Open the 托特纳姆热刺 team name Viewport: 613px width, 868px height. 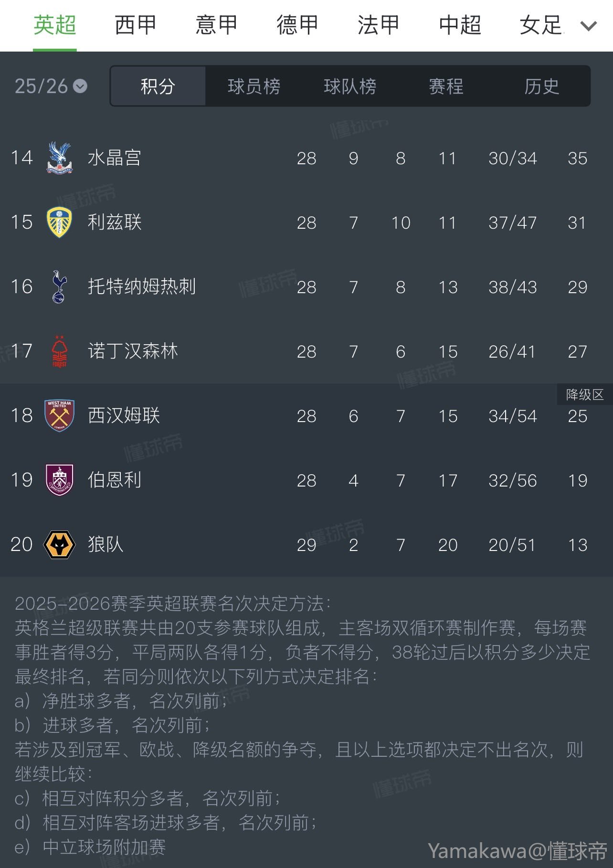142,286
